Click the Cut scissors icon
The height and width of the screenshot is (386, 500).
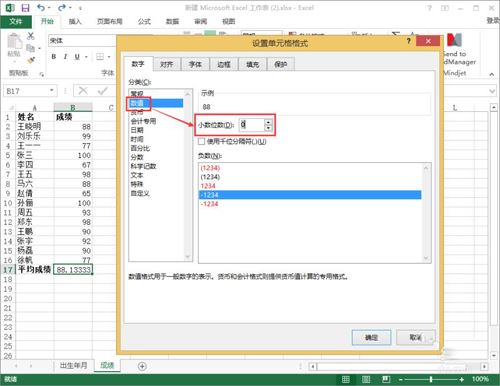pyautogui.click(x=31, y=35)
